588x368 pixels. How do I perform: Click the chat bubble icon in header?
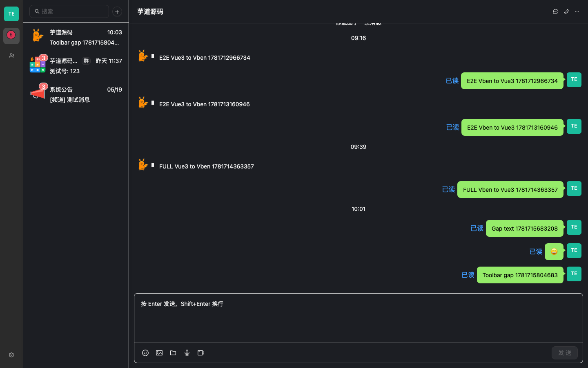556,11
